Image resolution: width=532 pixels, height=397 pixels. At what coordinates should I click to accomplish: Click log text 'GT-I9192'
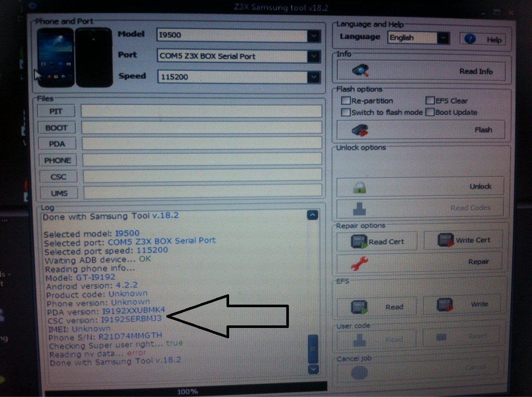click(96, 277)
